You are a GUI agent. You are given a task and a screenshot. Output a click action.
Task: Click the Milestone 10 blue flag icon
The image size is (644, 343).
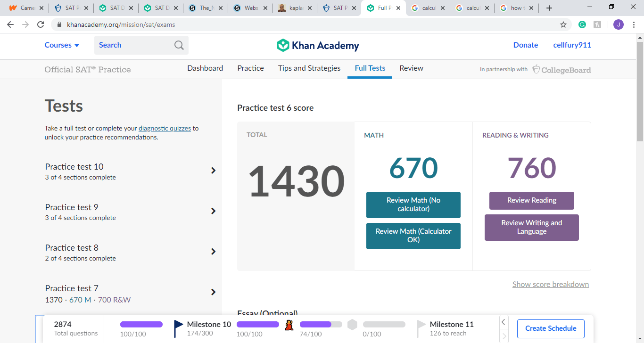(178, 328)
